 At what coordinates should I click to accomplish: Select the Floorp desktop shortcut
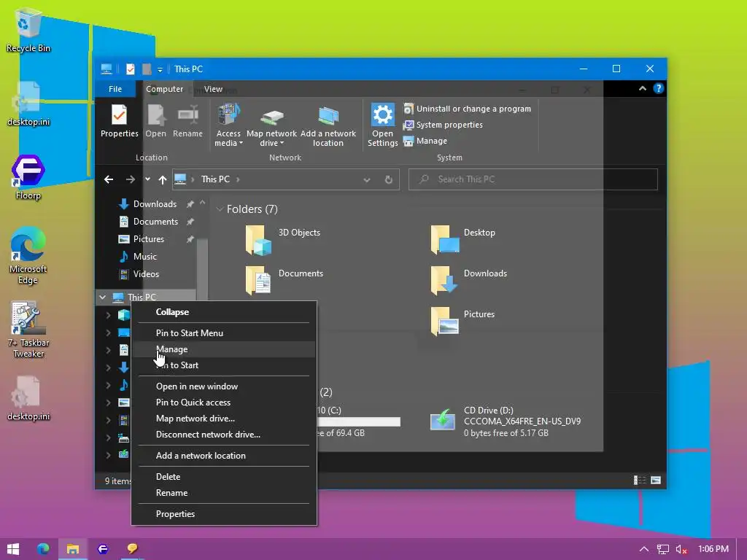point(28,177)
